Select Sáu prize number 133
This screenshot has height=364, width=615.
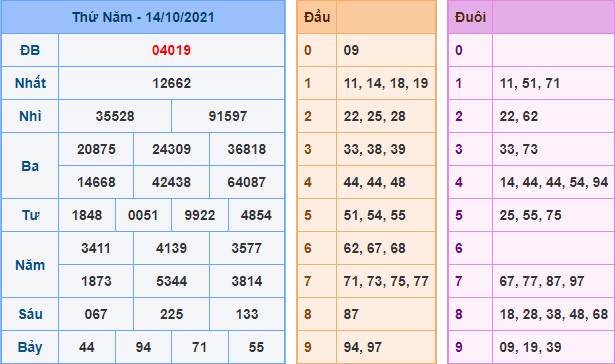coord(247,314)
